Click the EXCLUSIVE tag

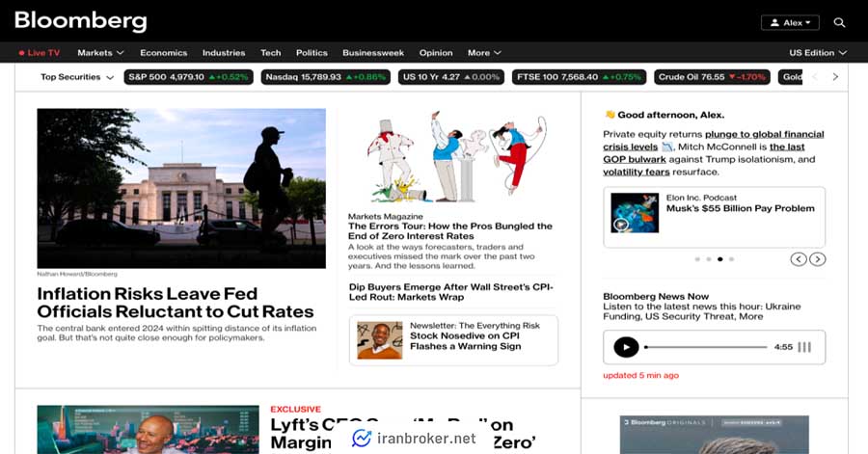296,410
